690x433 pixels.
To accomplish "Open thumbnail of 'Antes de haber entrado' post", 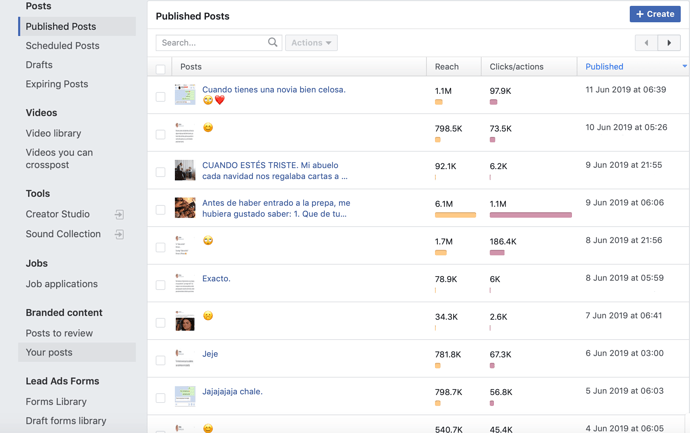I will click(x=185, y=208).
